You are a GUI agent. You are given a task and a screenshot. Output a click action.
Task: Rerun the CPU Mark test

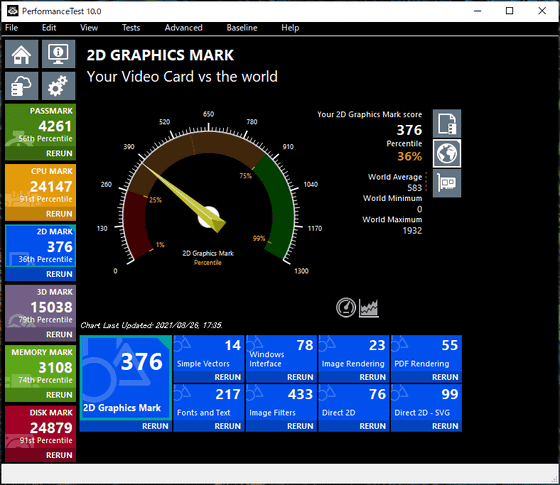59,214
